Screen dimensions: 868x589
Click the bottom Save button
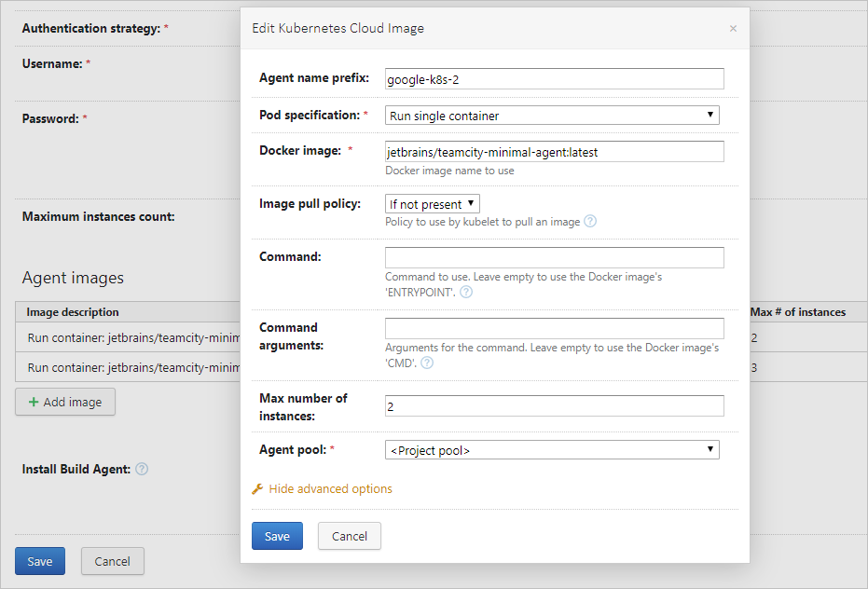[39, 561]
